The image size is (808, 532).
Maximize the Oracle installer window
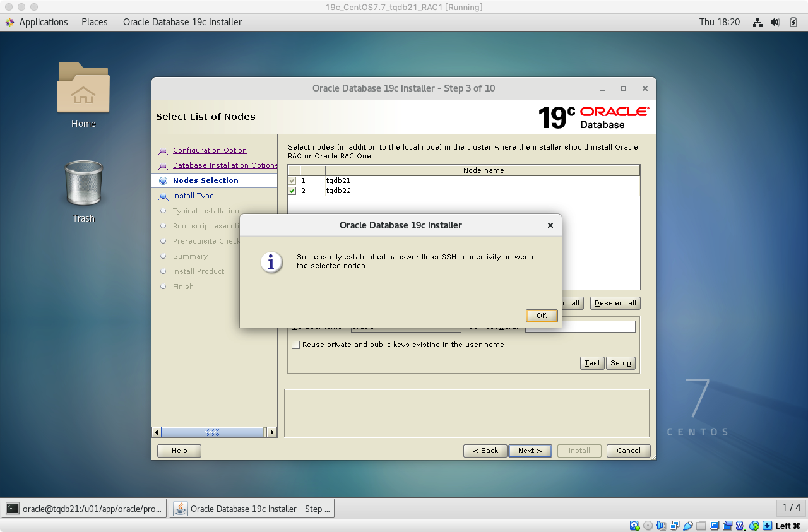point(624,88)
